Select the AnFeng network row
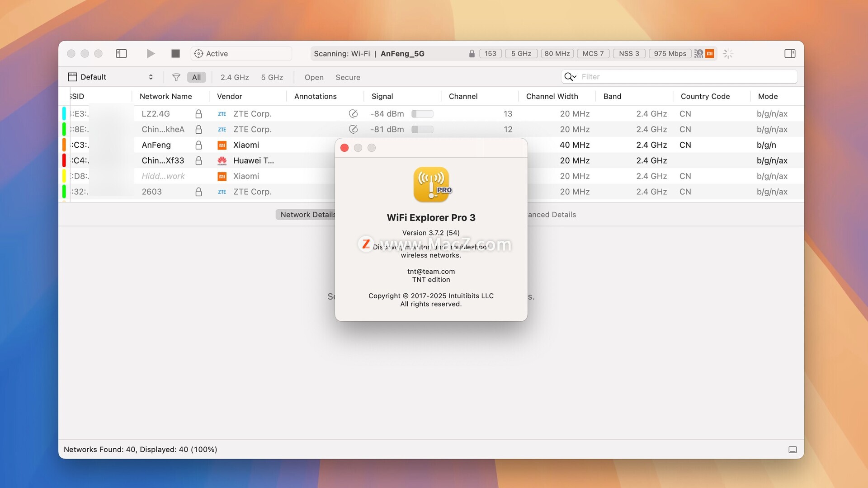 431,145
